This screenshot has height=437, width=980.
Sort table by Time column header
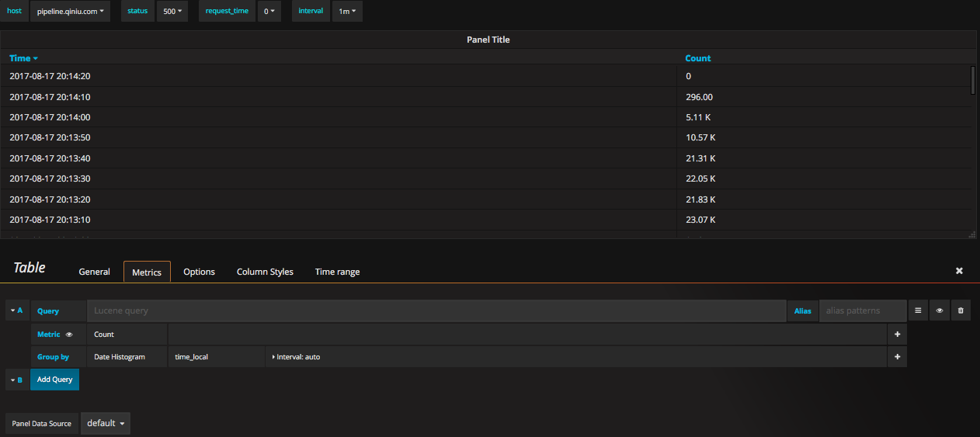point(23,58)
